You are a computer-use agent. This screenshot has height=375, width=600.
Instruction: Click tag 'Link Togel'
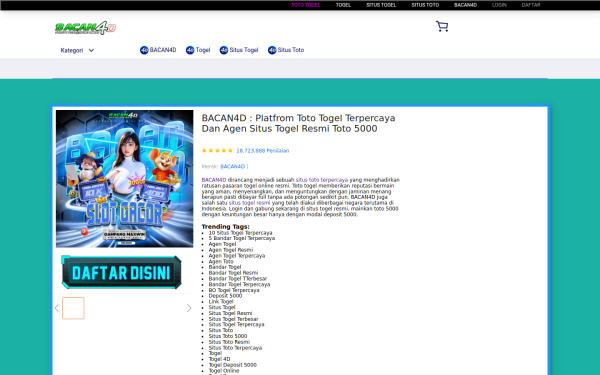tap(221, 302)
